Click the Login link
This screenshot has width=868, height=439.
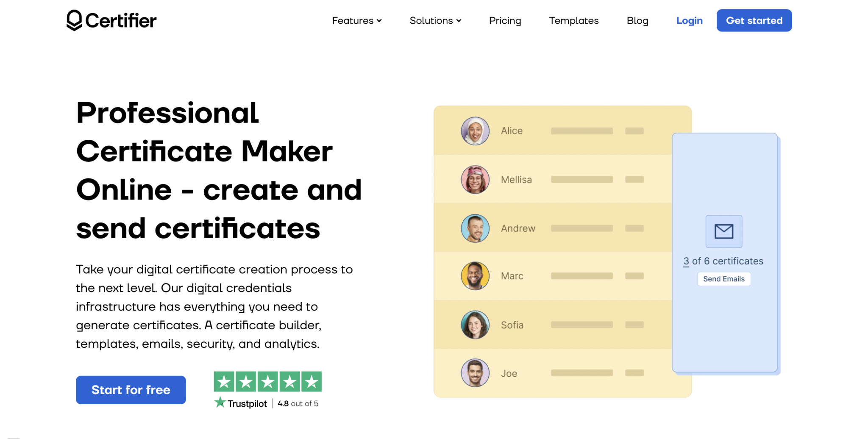[689, 20]
